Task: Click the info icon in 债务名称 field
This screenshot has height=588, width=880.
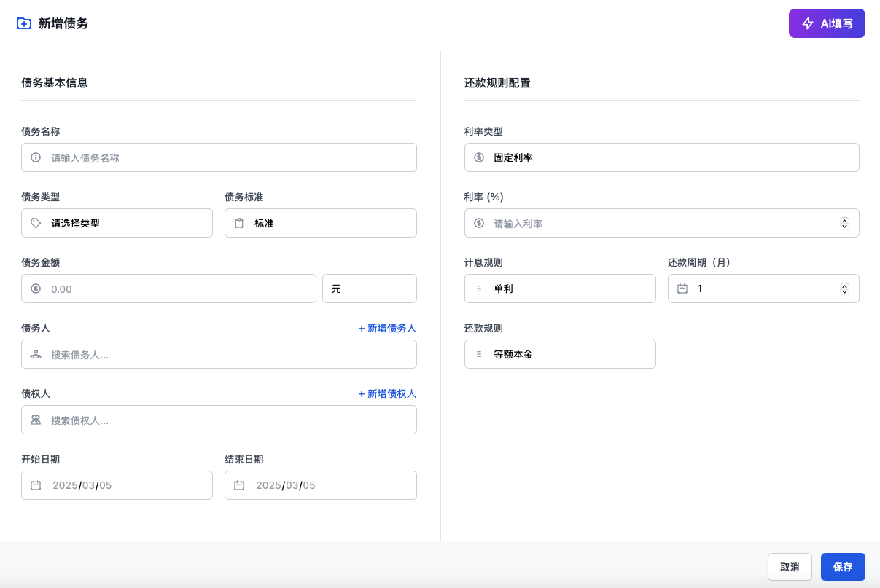Action: pos(36,157)
